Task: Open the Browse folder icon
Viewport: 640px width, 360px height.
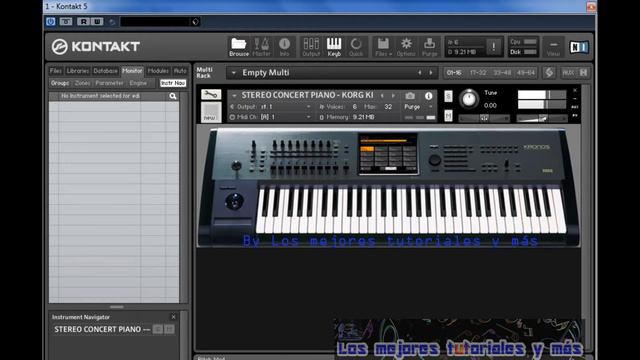Action: [239, 47]
